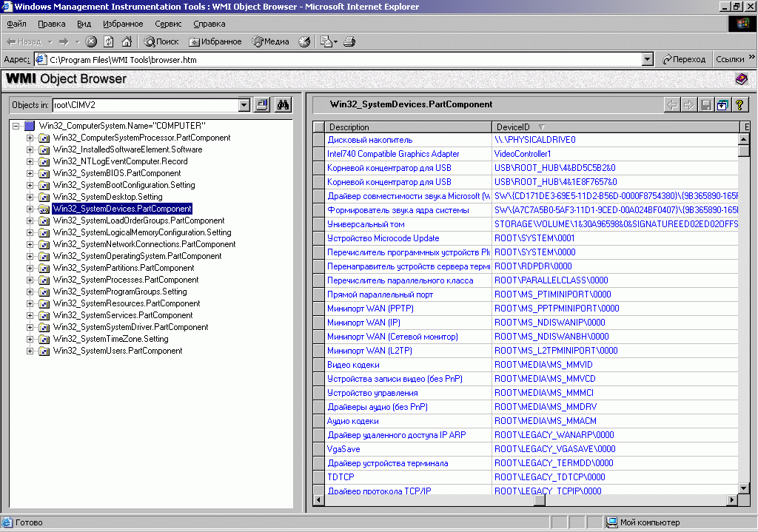Image resolution: width=758 pixels, height=532 pixels.
Task: Click the views icon next to save
Action: coord(722,105)
